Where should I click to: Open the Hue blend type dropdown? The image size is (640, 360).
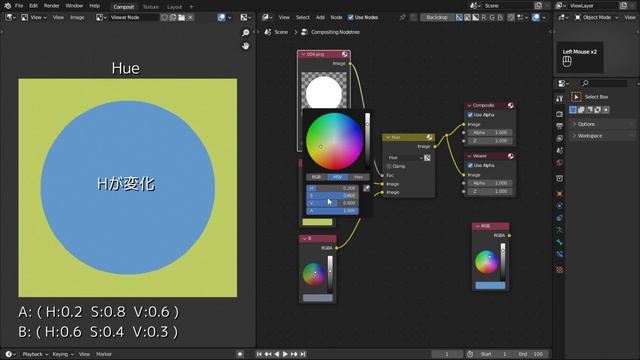[x=405, y=158]
